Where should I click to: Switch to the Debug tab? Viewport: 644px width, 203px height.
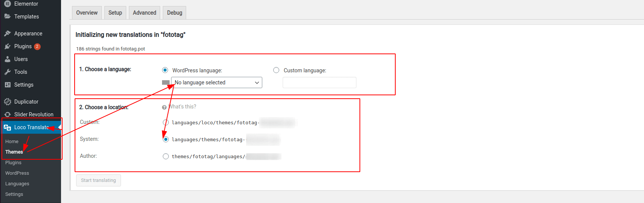(x=174, y=13)
